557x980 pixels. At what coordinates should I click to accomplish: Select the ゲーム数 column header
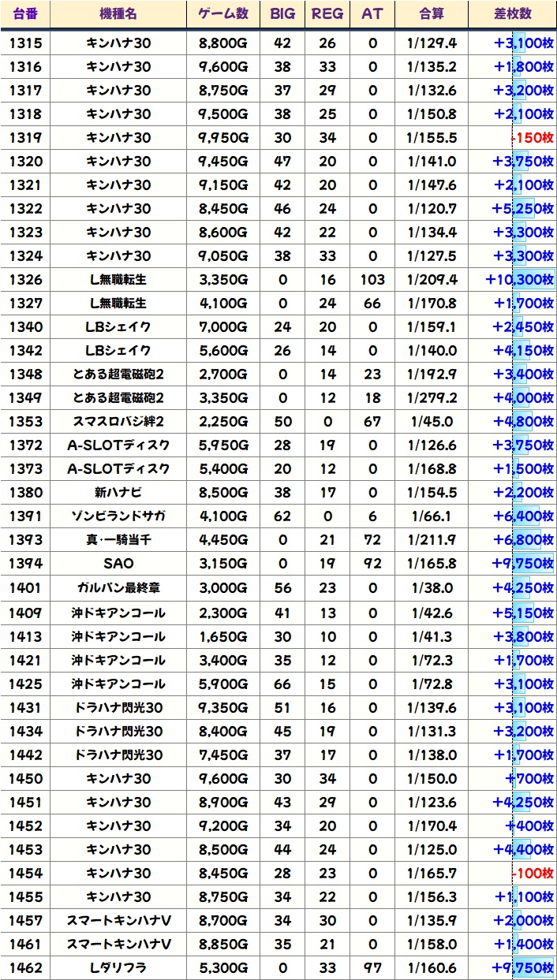point(223,14)
